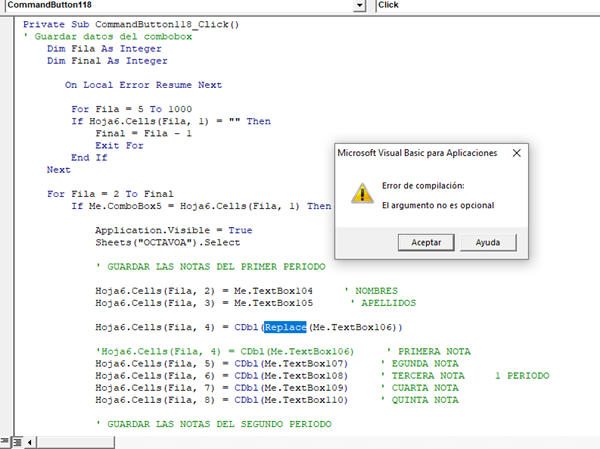This screenshot has height=449, width=600.
Task: Switch to procedure view icon
Action: tap(5, 442)
